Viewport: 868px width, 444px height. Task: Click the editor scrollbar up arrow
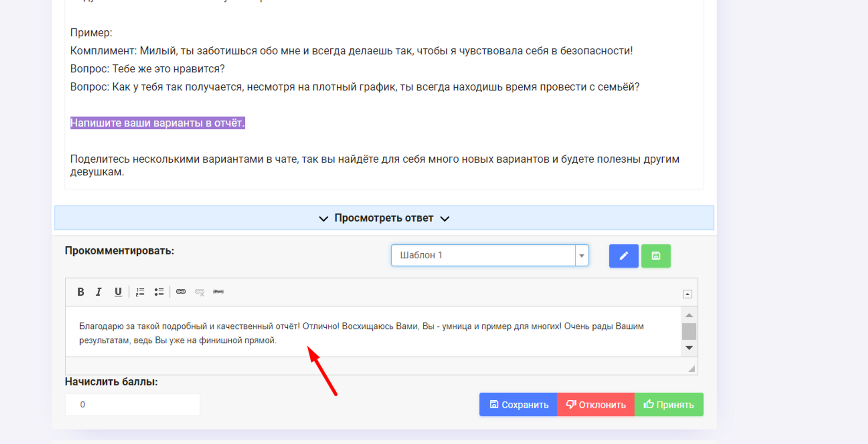689,315
